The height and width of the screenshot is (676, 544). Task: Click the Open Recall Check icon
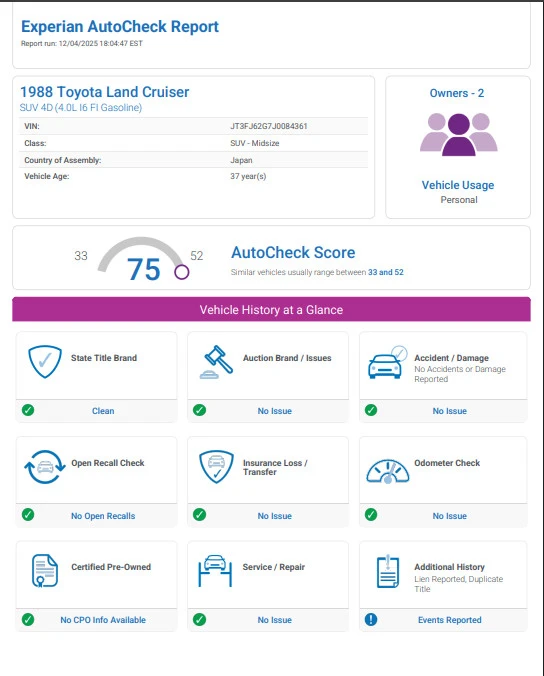click(x=45, y=467)
